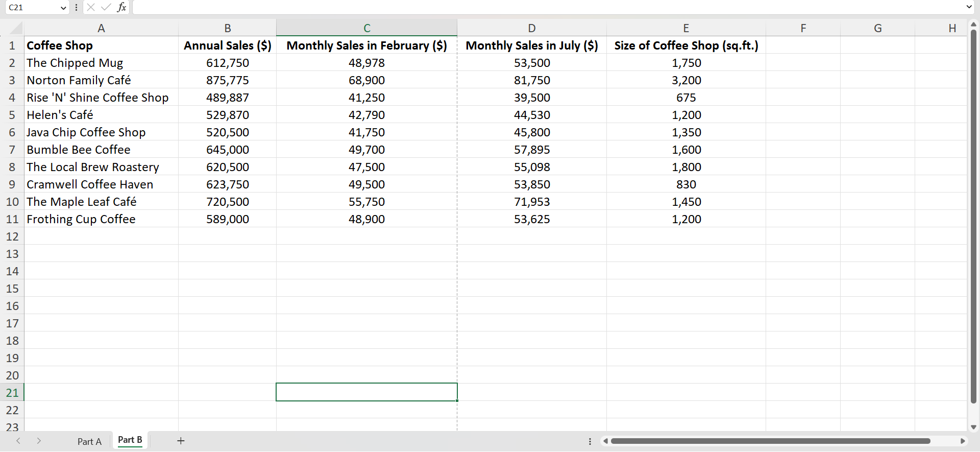Image resolution: width=980 pixels, height=452 pixels.
Task: Click the Insert Function fx icon
Action: (x=121, y=7)
